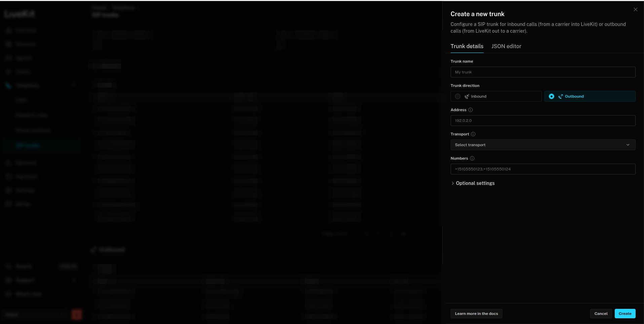Image resolution: width=644 pixels, height=324 pixels.
Task: Focus the Trunk name input field
Action: [543, 72]
